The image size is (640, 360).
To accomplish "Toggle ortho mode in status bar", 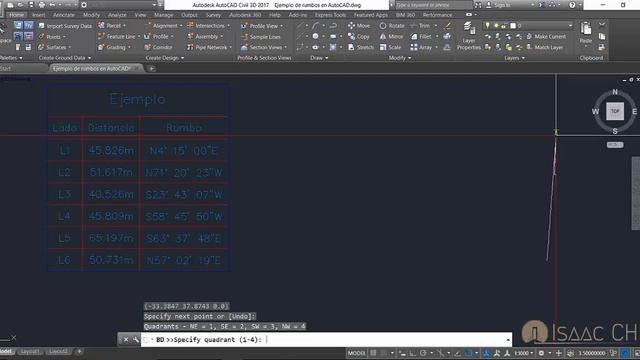I will point(412,353).
